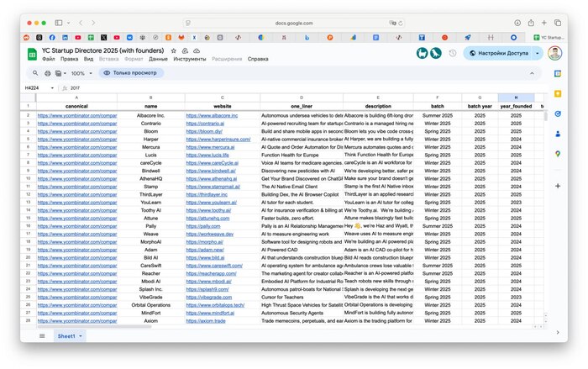The width and height of the screenshot is (588, 369).
Task: Open the axiom.trade website link
Action: coord(206,321)
